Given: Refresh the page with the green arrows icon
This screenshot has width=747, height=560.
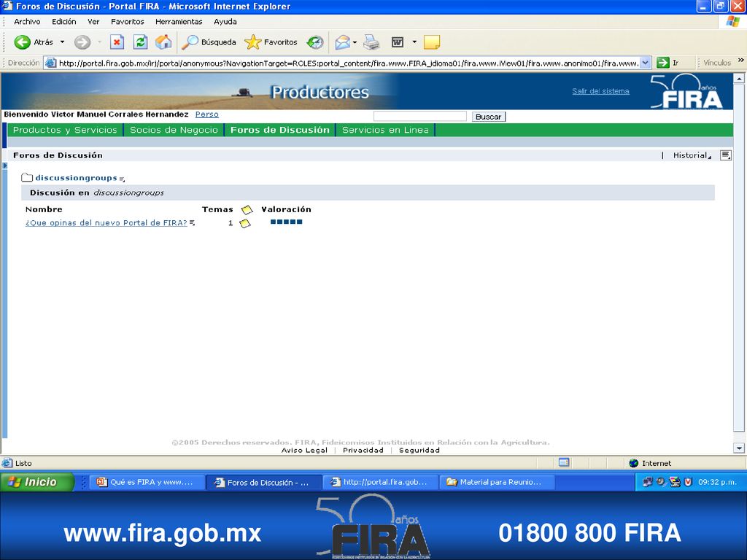Looking at the screenshot, I should click(140, 42).
